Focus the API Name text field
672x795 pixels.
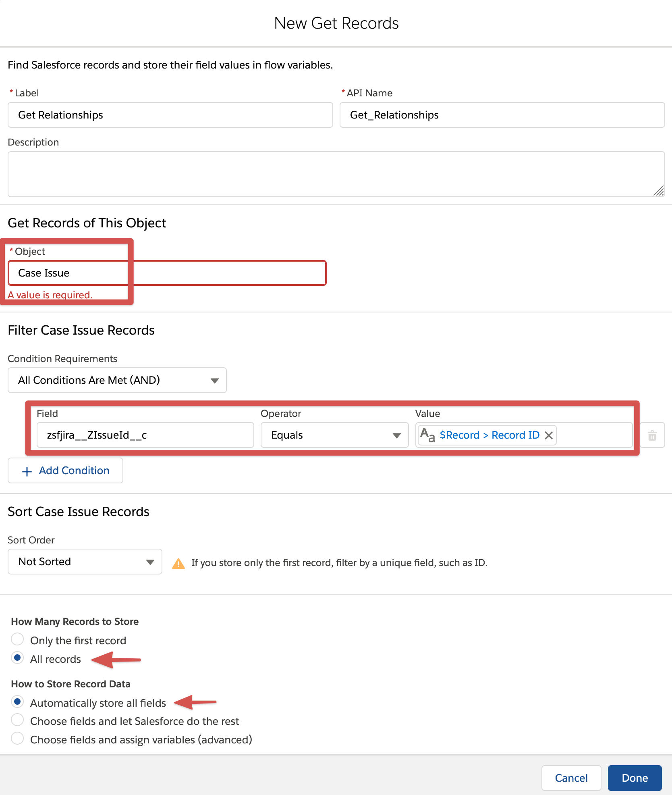pos(502,115)
